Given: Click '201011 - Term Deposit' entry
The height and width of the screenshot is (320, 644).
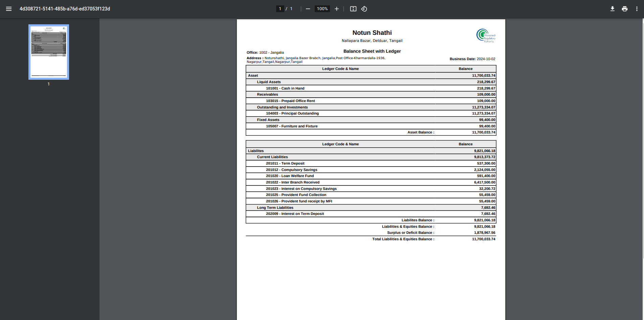Looking at the screenshot, I should pyautogui.click(x=285, y=164).
